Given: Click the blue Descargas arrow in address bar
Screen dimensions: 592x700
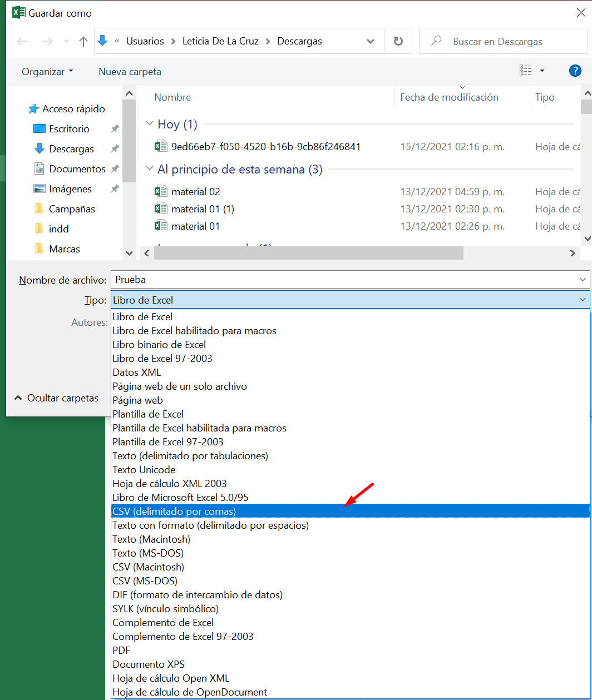Looking at the screenshot, I should pyautogui.click(x=102, y=41).
